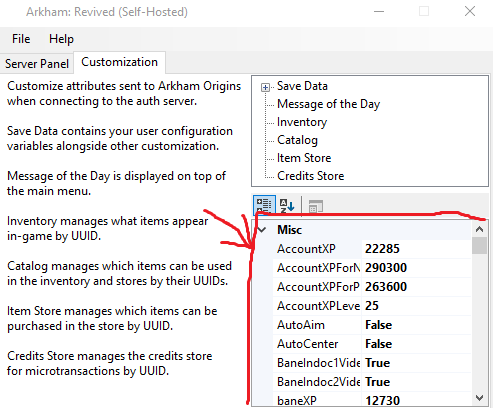Image resolution: width=493 pixels, height=408 pixels.
Task: Click the AccountXPLevel value 25
Action: tap(416, 306)
